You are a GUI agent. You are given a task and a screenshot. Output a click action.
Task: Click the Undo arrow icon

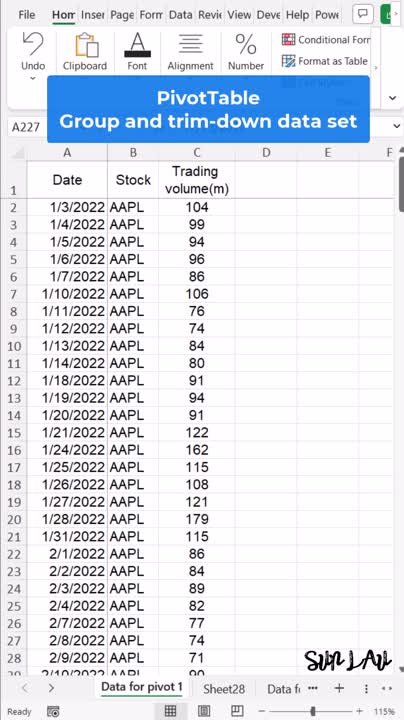(x=33, y=45)
